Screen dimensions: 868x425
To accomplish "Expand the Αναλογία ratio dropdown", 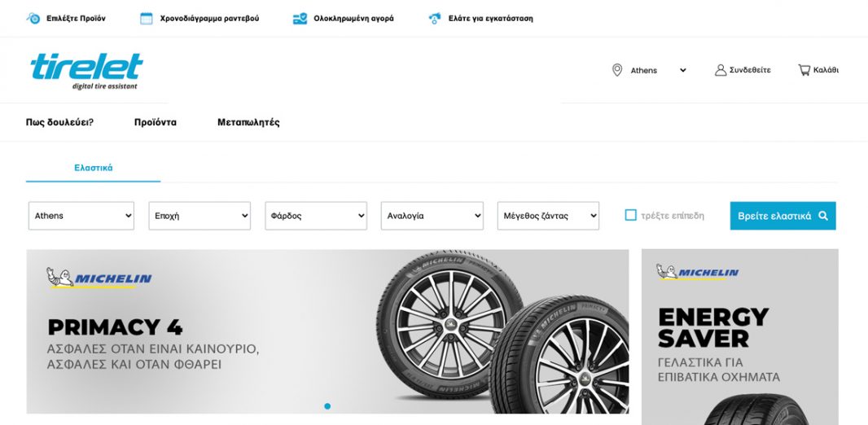I will tap(432, 216).
